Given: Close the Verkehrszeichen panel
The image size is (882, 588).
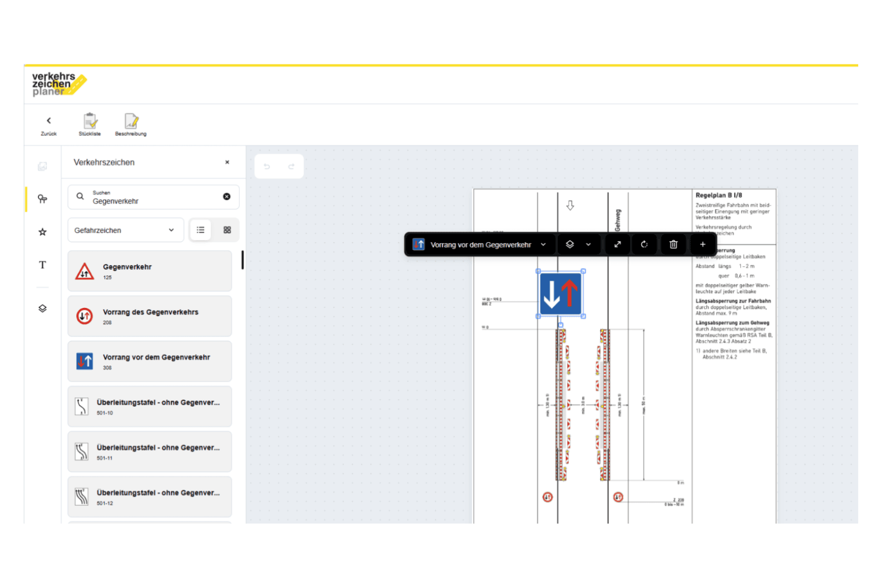Looking at the screenshot, I should point(227,162).
